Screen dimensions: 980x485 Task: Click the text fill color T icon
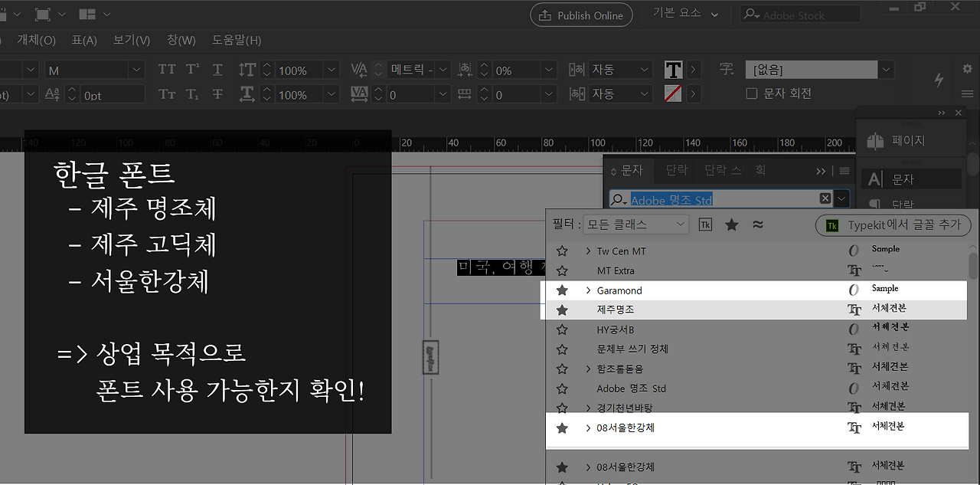point(673,70)
